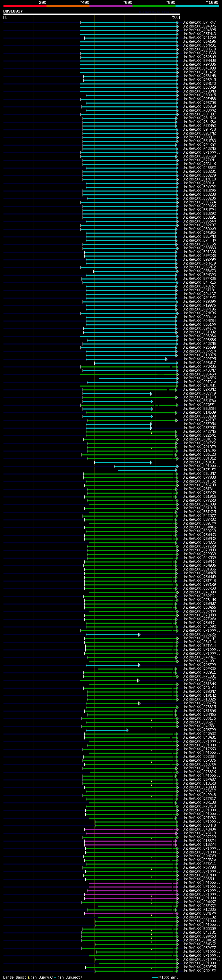Open hit UniRef100_B7FK47
The image size is (222, 980).
(199, 23)
